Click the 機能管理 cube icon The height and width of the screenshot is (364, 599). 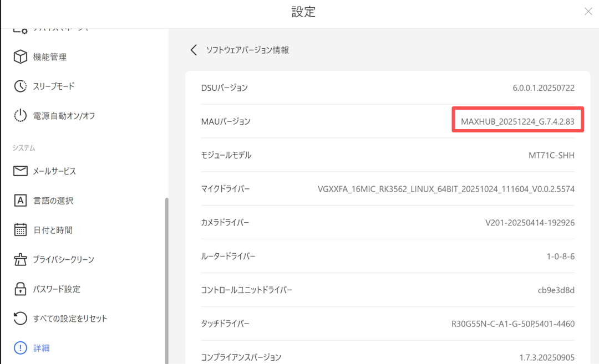coord(21,57)
